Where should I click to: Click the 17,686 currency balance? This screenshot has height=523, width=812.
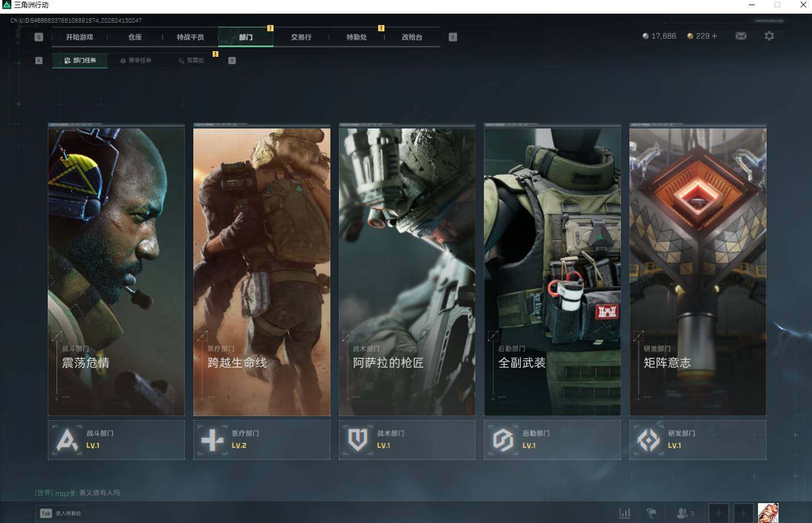(x=659, y=36)
